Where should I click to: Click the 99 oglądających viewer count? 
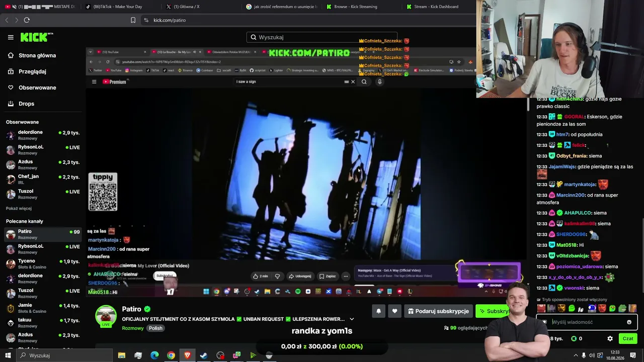pos(465,328)
